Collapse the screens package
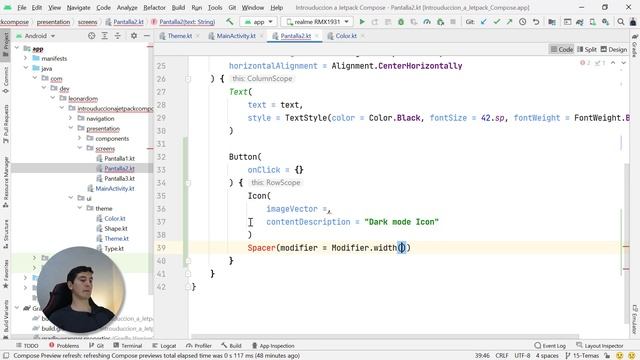Image resolution: width=640 pixels, height=360 pixels. [80, 148]
